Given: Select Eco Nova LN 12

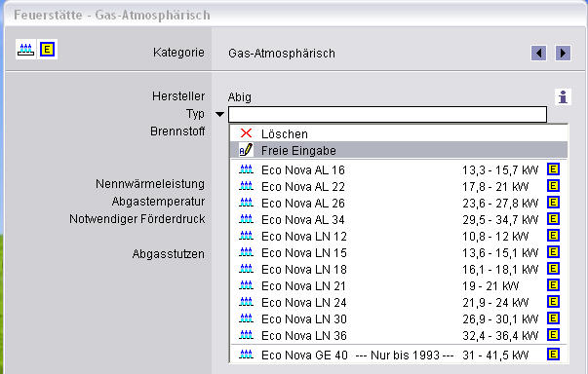Looking at the screenshot, I should 399,237.
